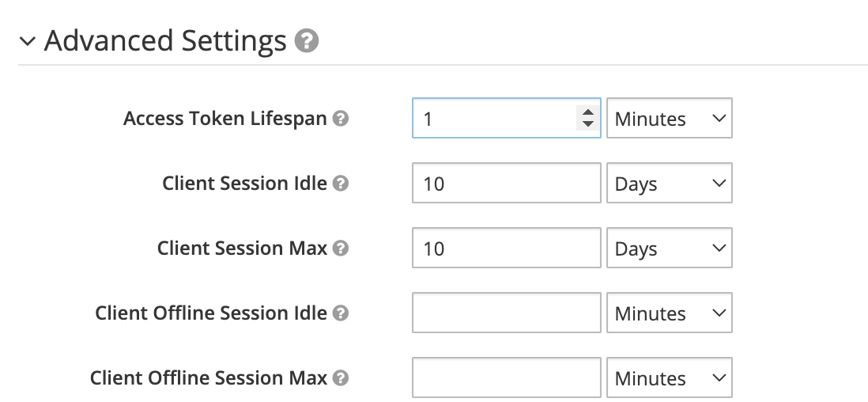Click the Advanced Settings heading text
Screen dimensions: 868x402
tap(165, 40)
